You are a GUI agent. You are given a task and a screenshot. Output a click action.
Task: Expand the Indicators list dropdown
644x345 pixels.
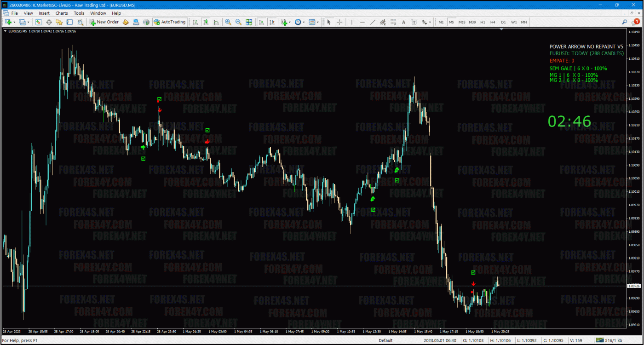tap(285, 22)
